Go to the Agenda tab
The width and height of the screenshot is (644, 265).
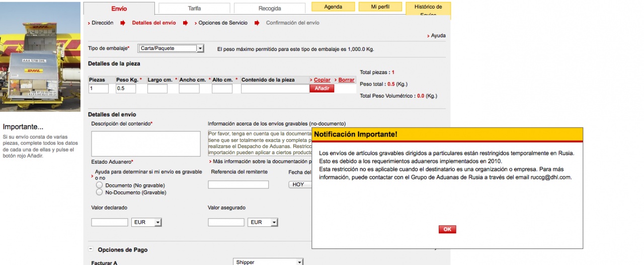333,7
